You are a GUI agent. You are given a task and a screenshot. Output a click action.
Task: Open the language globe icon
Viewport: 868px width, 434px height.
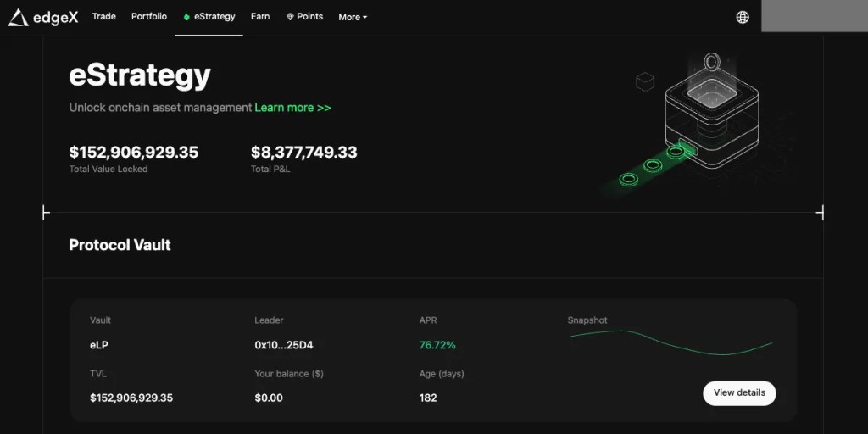pos(743,17)
